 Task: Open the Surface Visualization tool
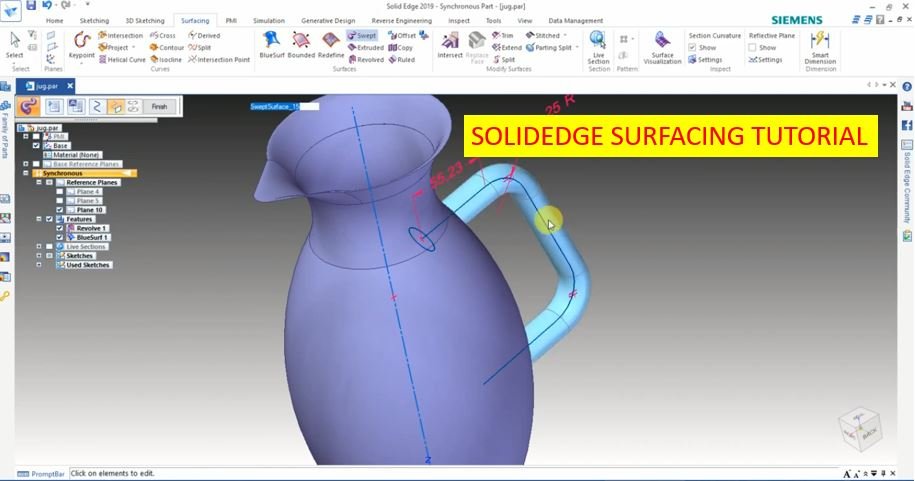click(662, 46)
